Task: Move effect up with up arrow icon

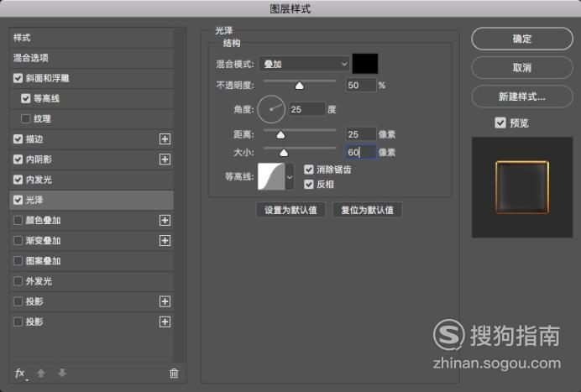Action: [x=41, y=373]
